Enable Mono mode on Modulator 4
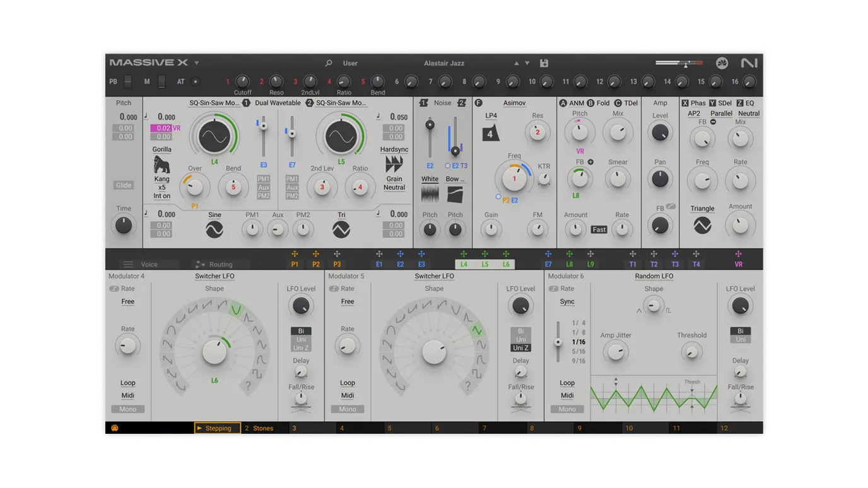The width and height of the screenshot is (868, 488). click(x=127, y=409)
